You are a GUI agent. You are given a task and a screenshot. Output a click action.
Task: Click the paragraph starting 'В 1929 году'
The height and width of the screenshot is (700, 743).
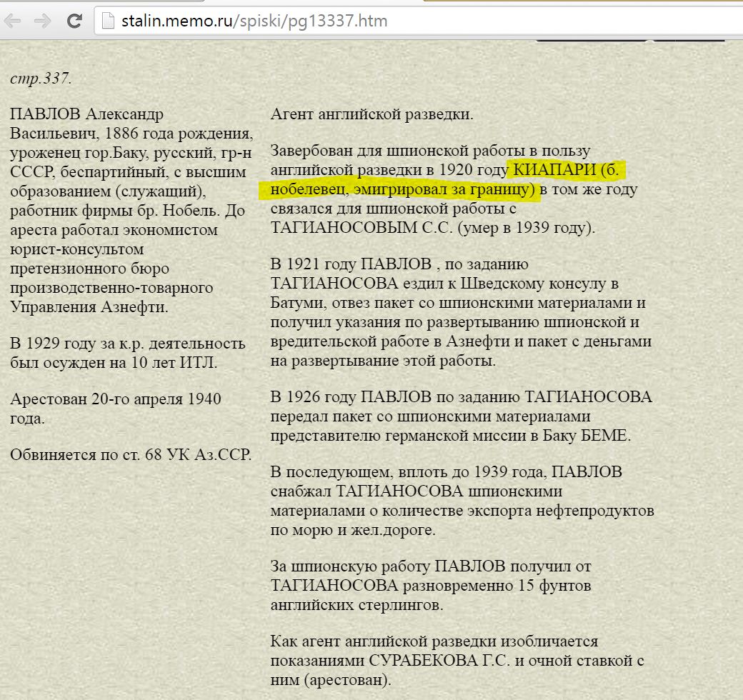point(127,353)
